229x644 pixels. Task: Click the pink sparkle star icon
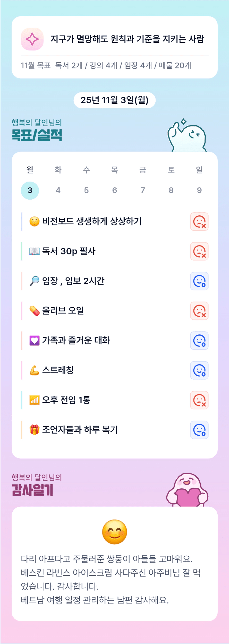(x=32, y=39)
